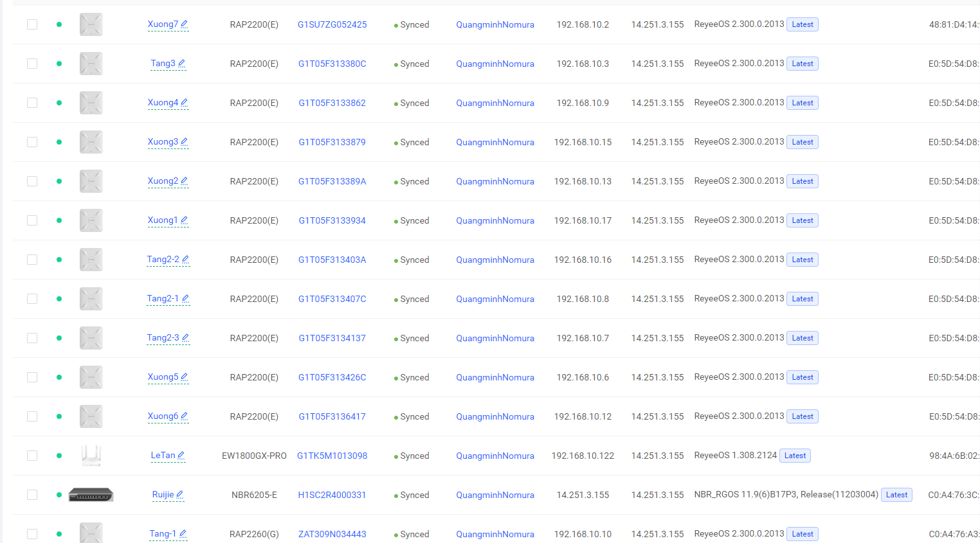Image resolution: width=980 pixels, height=543 pixels.
Task: Click the Tang2-1 device name link
Action: click(x=163, y=299)
